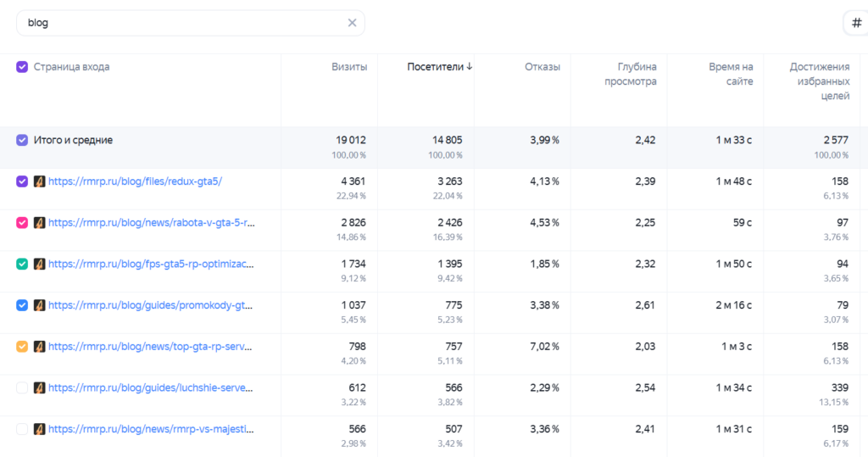Image resolution: width=868 pixels, height=457 pixels.
Task: Sort by 'Глубина просмотра' column header
Action: point(631,75)
